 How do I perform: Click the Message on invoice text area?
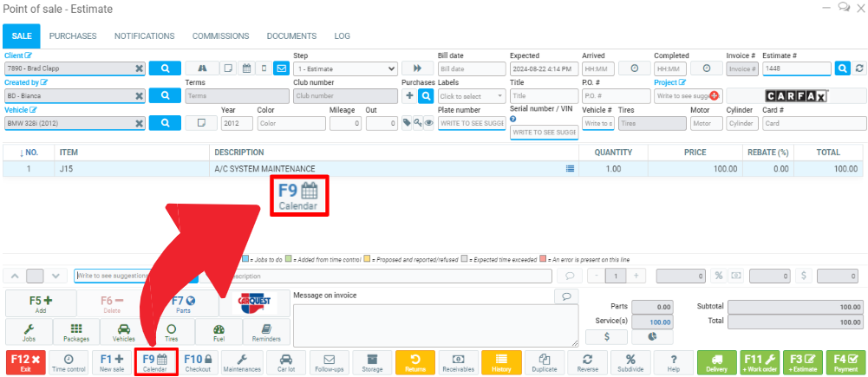[x=435, y=325]
